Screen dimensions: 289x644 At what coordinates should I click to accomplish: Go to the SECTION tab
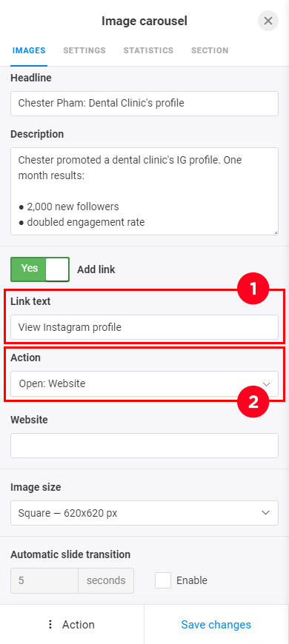(210, 50)
